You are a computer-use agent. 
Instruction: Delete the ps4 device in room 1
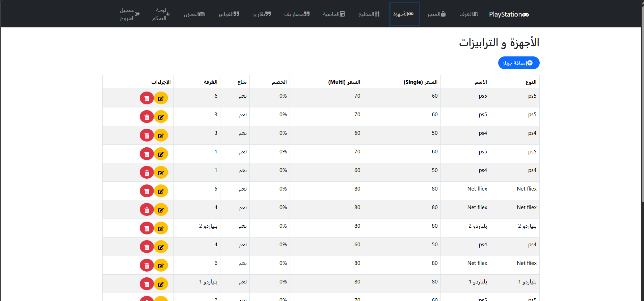tap(147, 173)
